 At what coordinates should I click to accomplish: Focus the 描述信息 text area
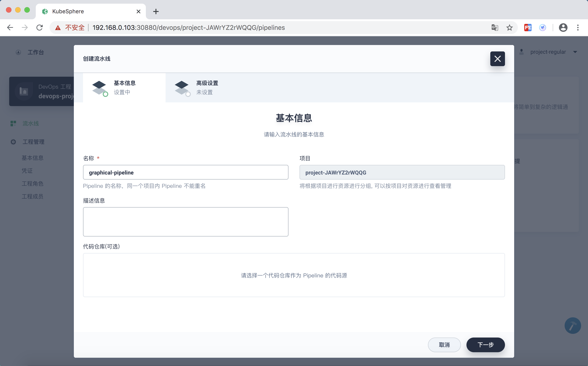point(186,222)
